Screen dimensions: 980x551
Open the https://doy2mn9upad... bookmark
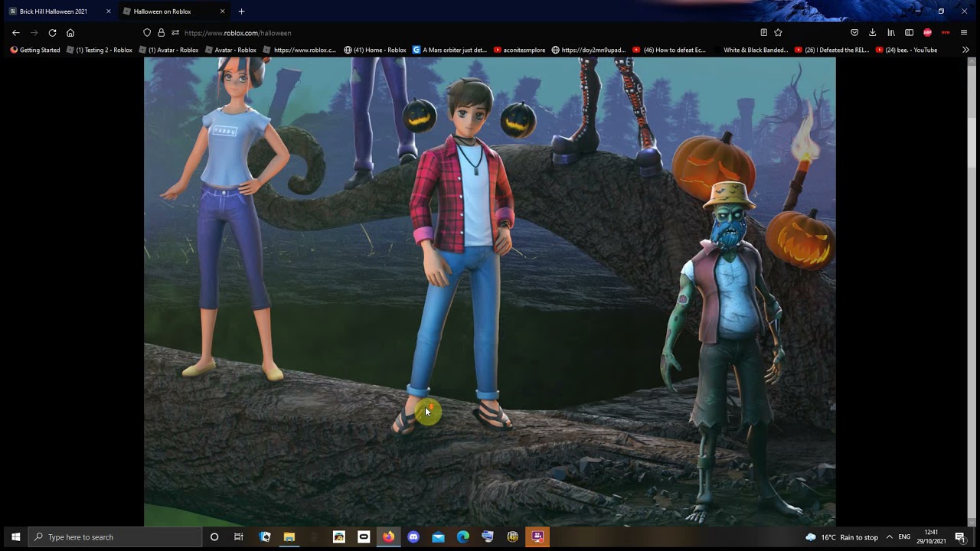click(x=590, y=50)
